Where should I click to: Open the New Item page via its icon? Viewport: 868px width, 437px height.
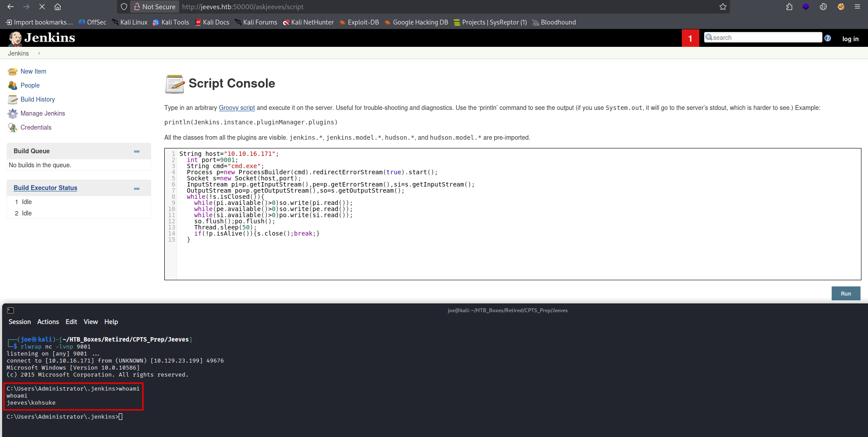(13, 71)
